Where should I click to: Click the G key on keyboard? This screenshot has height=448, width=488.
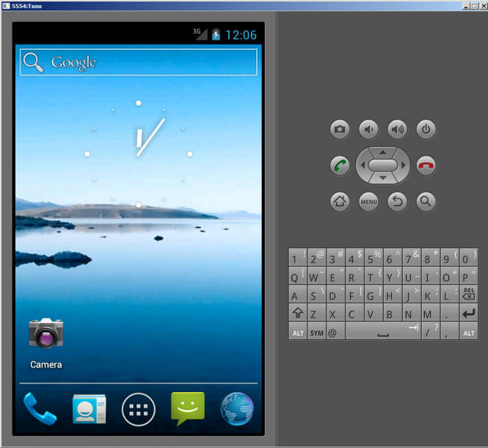point(374,294)
